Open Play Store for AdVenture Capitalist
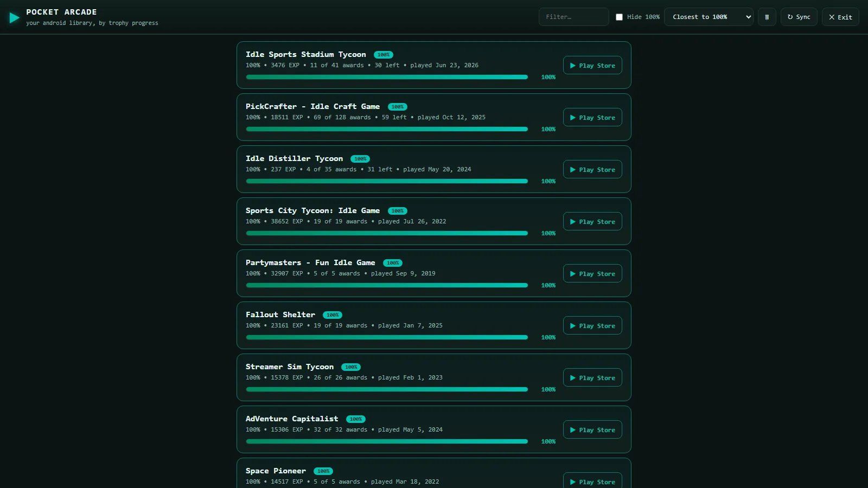868x488 pixels. [x=592, y=429]
